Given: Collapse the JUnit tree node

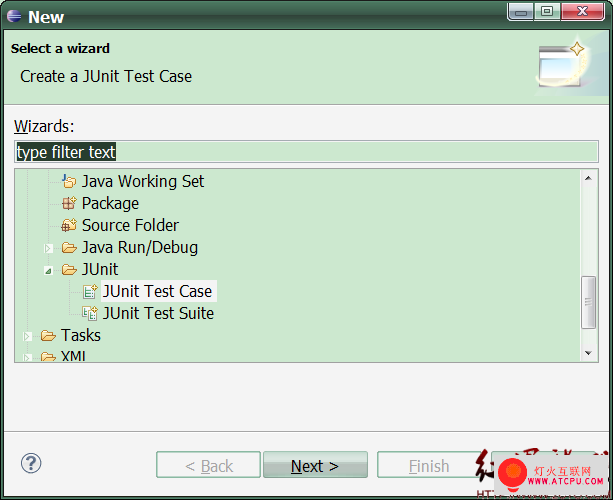Looking at the screenshot, I should [48, 271].
